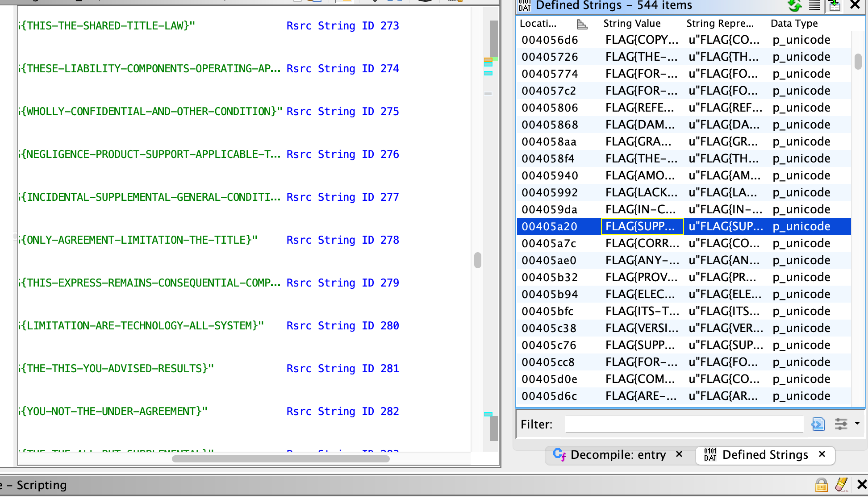Click into the Filter text field
Image resolution: width=868 pixels, height=499 pixels.
pos(684,424)
